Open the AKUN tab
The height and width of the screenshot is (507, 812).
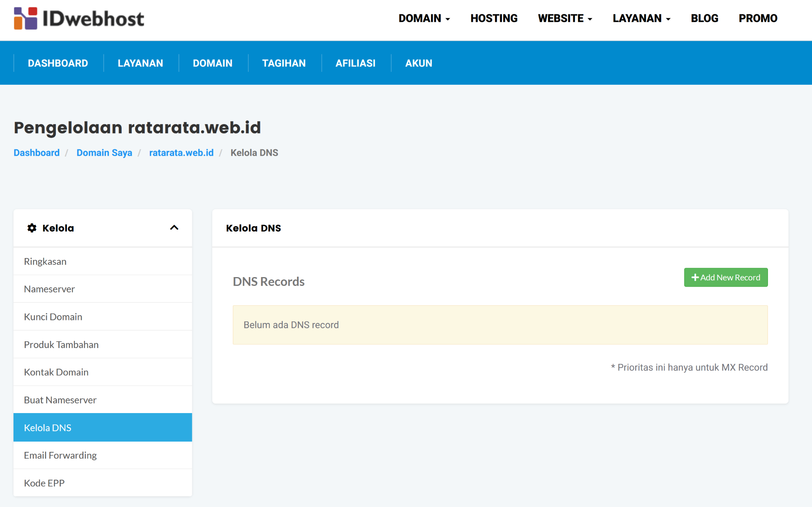419,63
